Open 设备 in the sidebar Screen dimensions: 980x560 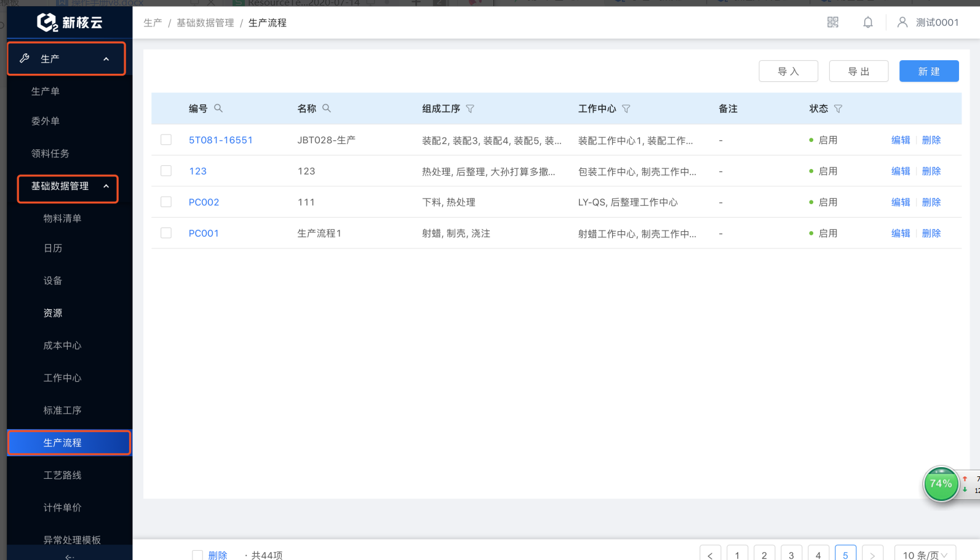(x=53, y=280)
